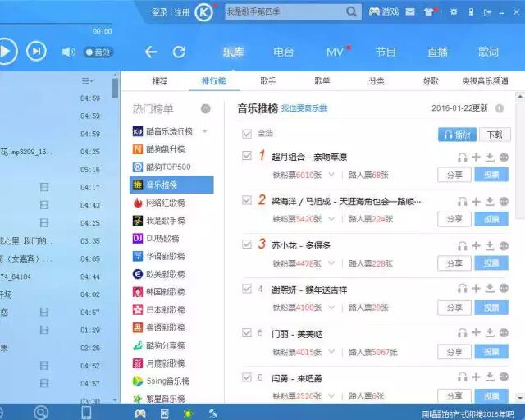Uncheck song 5 门丽 checkbox

247,332
